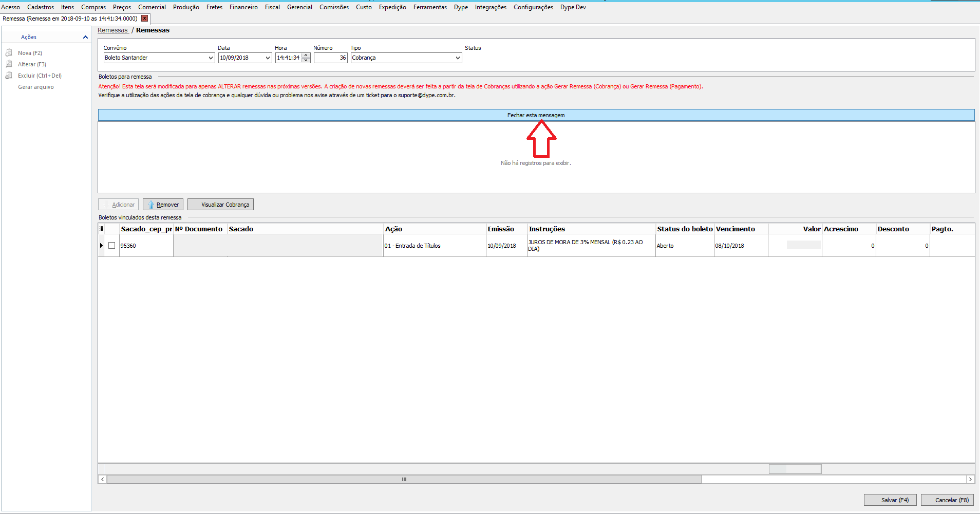Click the grid column chooser icon
Viewport: 980px width, 514px height.
(101, 229)
